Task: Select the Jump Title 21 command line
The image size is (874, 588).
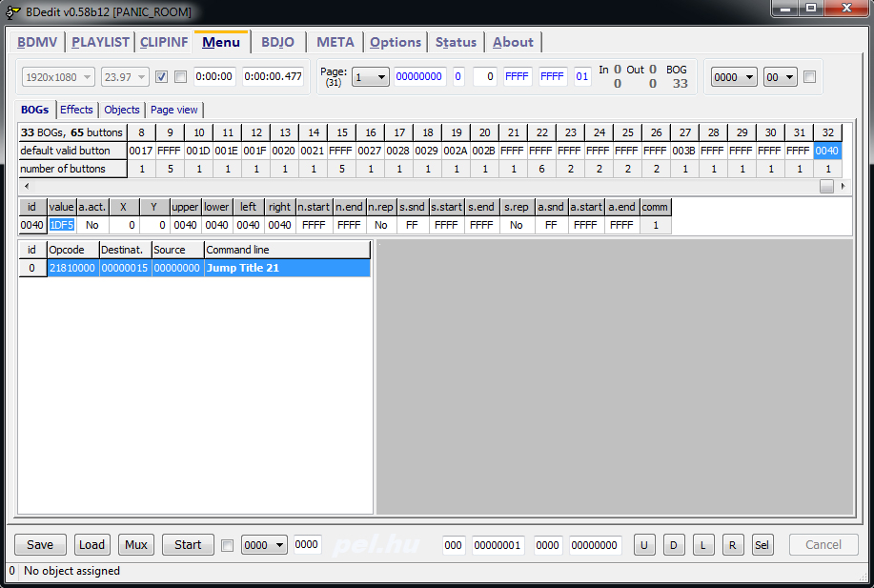Action: click(x=287, y=268)
